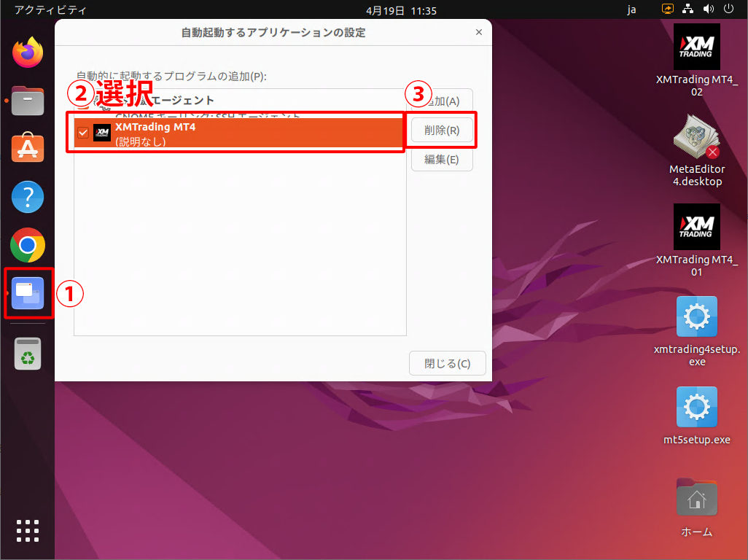Open the Trash in the dock

[28, 354]
